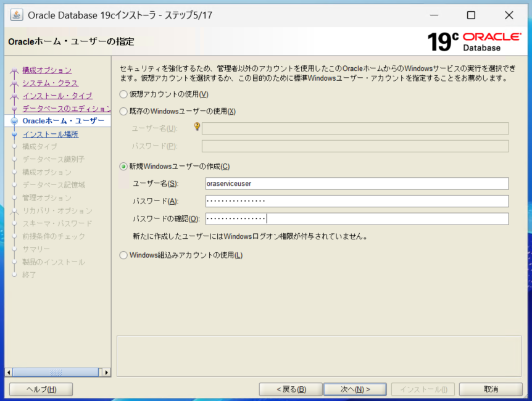Select the Windows組込みアカウントの使用 option
Image resolution: width=532 pixels, height=401 pixels.
pyautogui.click(x=123, y=254)
